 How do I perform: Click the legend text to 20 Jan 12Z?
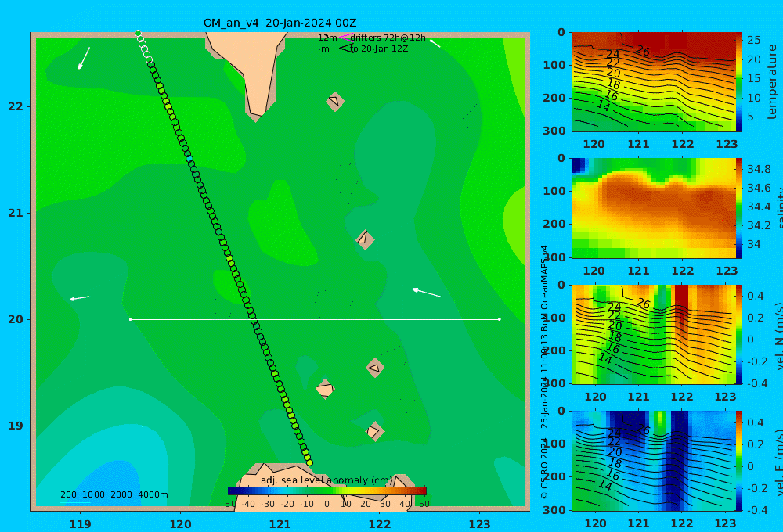point(379,49)
